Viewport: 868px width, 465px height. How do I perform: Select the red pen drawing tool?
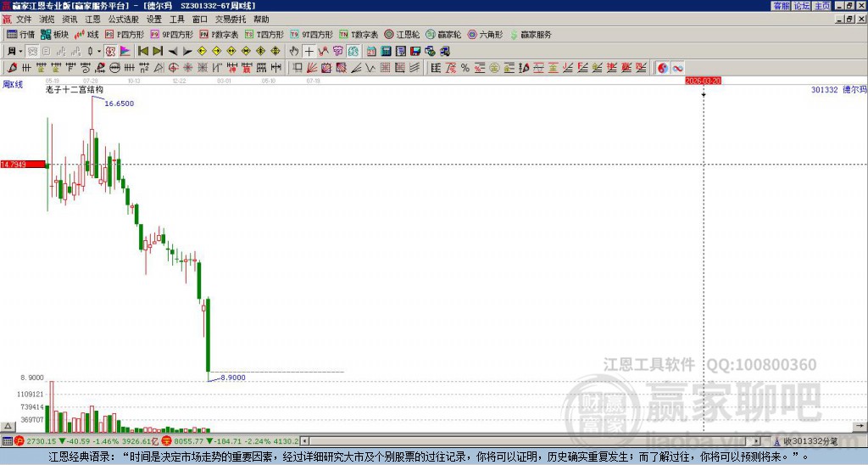(x=12, y=68)
